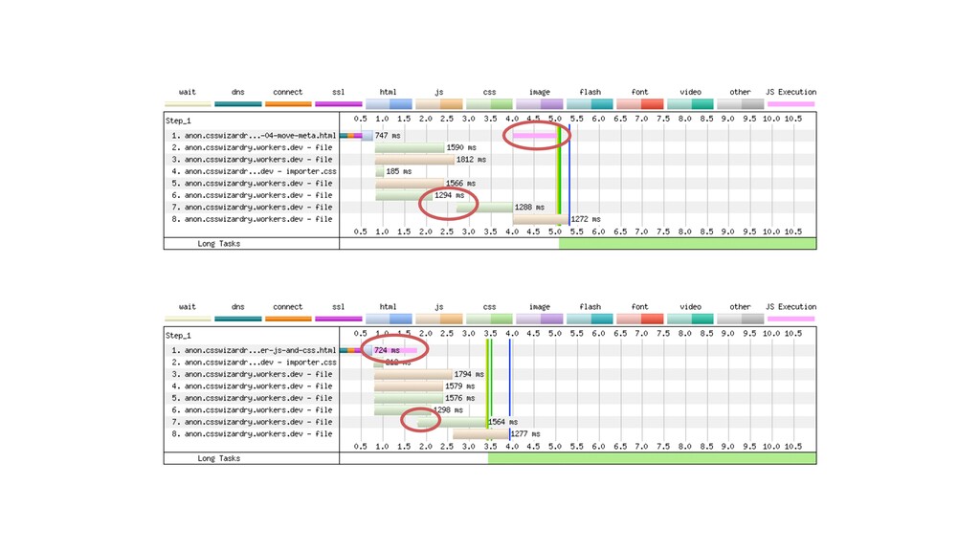Viewport: 980px width, 551px height.
Task: Click the "1576 ms" timing label
Action: pyautogui.click(x=460, y=398)
